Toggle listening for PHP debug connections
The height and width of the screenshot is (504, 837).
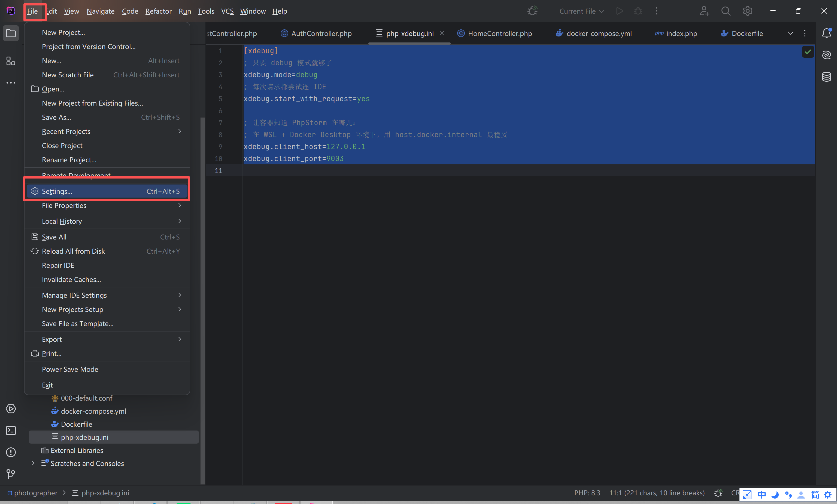click(x=532, y=11)
